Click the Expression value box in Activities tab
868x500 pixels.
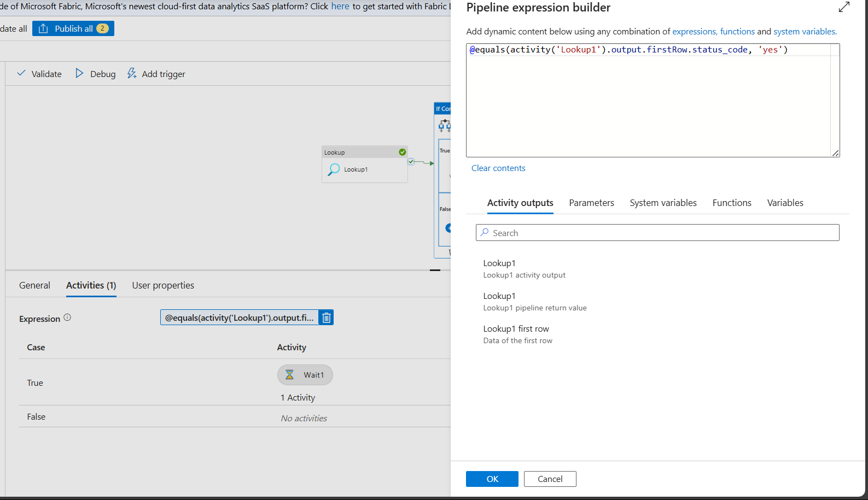pyautogui.click(x=240, y=317)
